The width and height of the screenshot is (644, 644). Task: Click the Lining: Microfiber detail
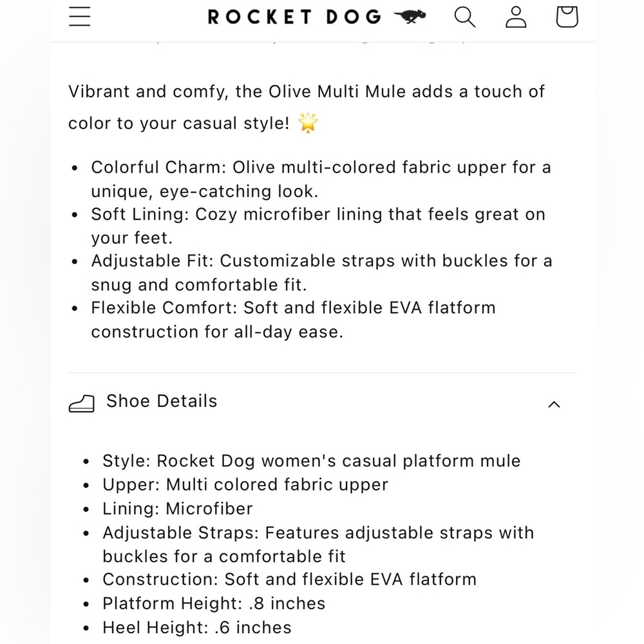pyautogui.click(x=178, y=509)
